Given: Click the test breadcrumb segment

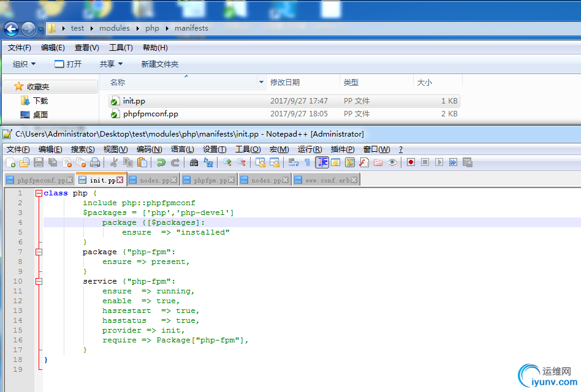Looking at the screenshot, I should (x=77, y=28).
